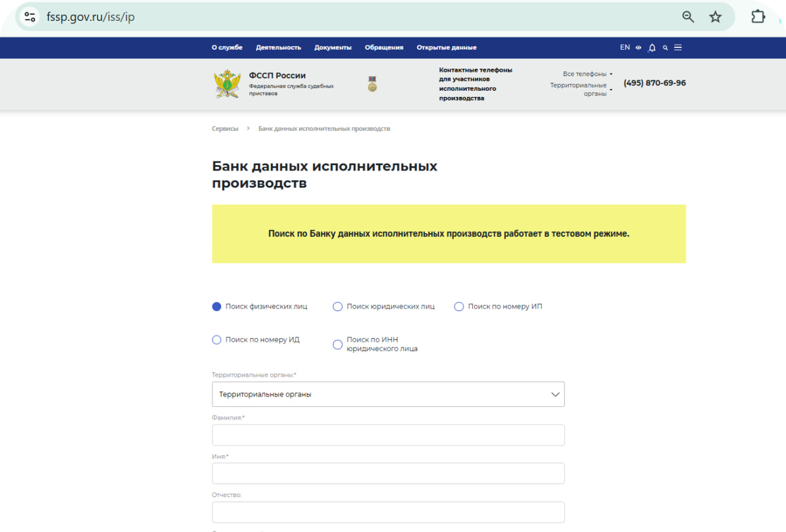Select 'Поиск по ИНН юридического лица' option
The image size is (786, 532).
(x=338, y=345)
